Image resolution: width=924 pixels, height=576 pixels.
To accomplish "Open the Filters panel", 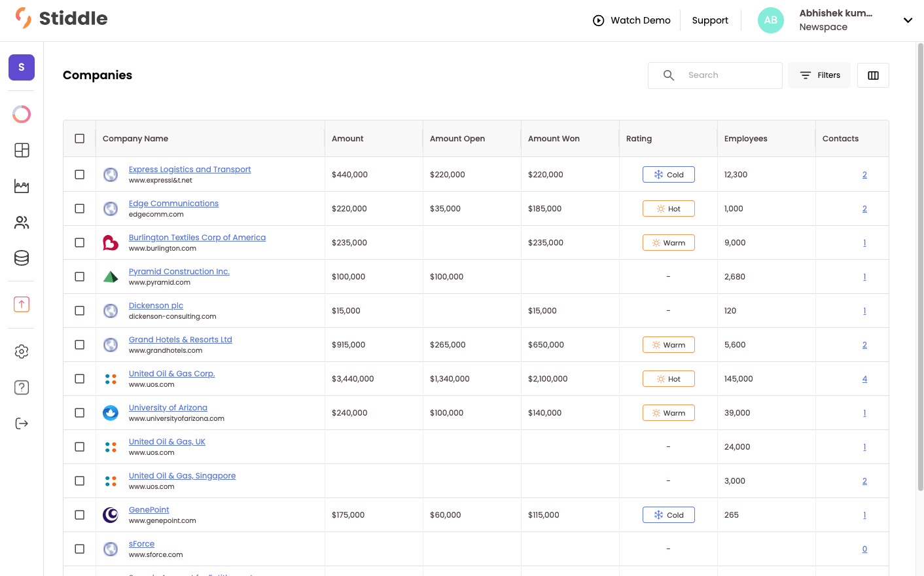I will [x=819, y=75].
